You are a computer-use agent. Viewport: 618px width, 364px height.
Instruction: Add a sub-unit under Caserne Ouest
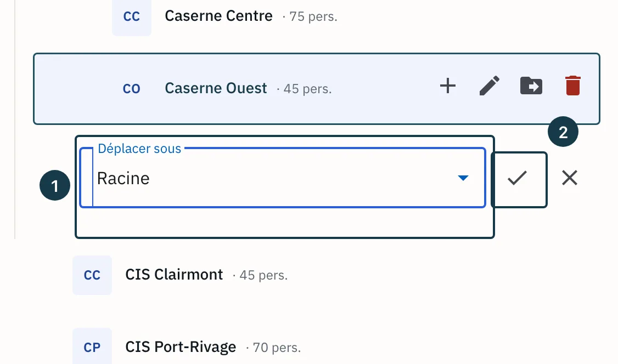click(448, 86)
